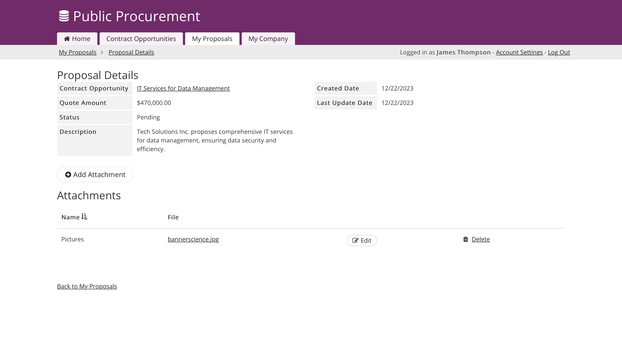Click the Public Procurement site title

136,16
